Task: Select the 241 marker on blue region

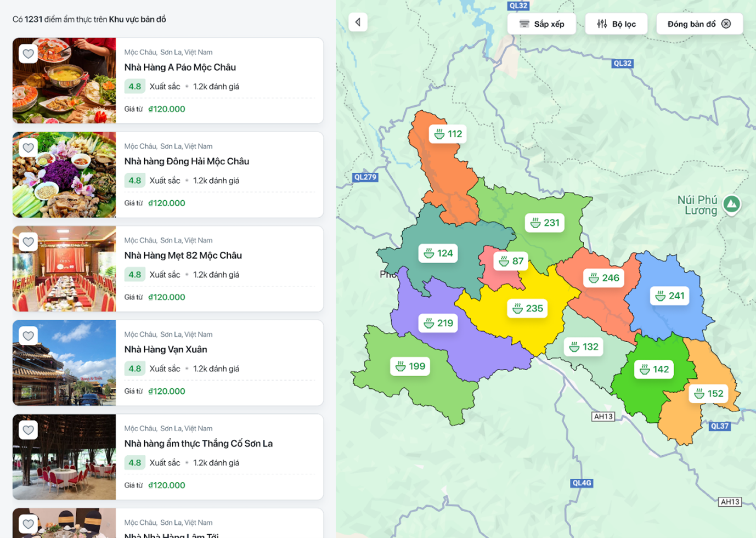Action: (x=669, y=296)
